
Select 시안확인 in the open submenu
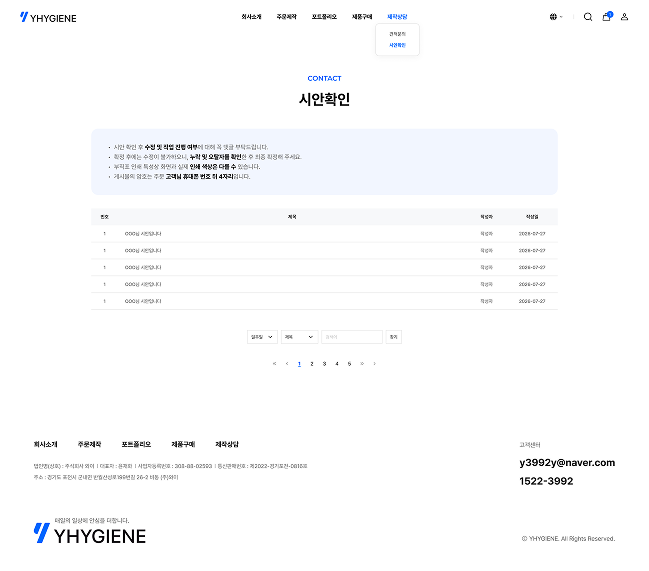pos(397,45)
